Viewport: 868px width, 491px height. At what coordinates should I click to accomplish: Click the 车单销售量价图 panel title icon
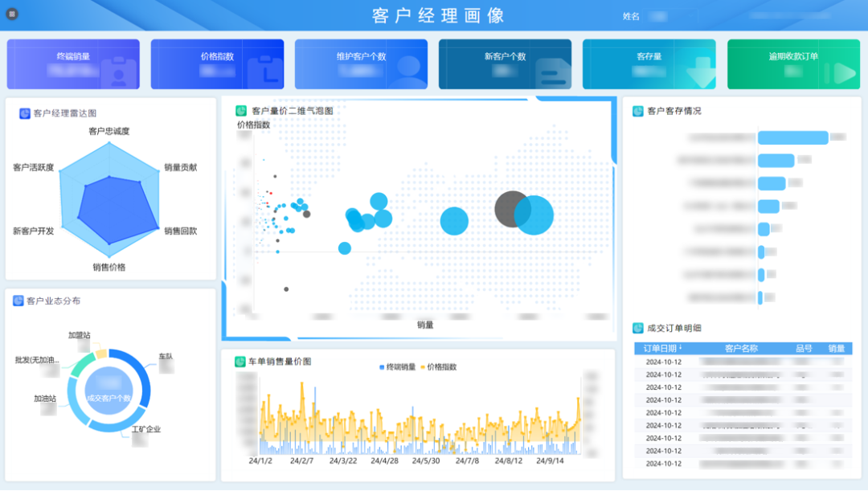coord(240,362)
